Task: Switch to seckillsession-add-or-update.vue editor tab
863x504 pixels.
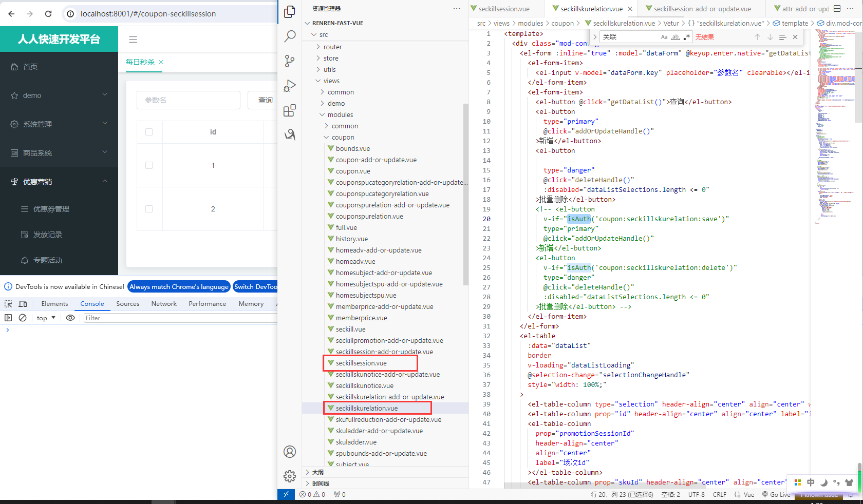Action: [x=702, y=9]
